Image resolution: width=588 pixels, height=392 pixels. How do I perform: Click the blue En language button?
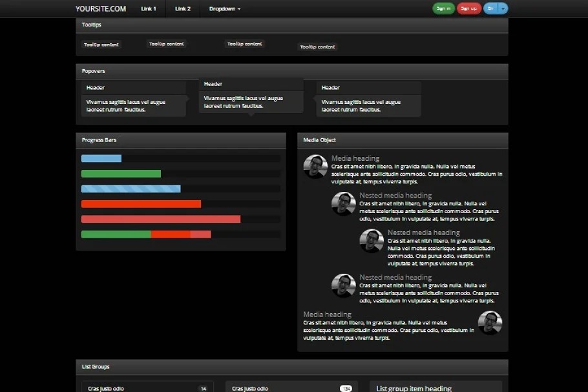(491, 8)
